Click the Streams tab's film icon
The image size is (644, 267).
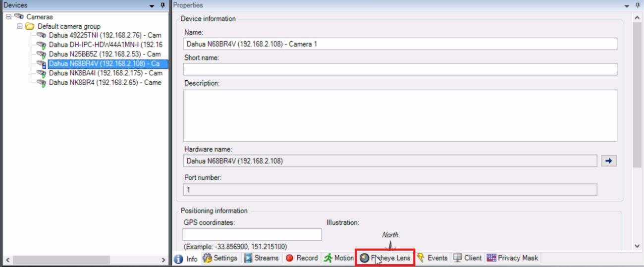248,258
